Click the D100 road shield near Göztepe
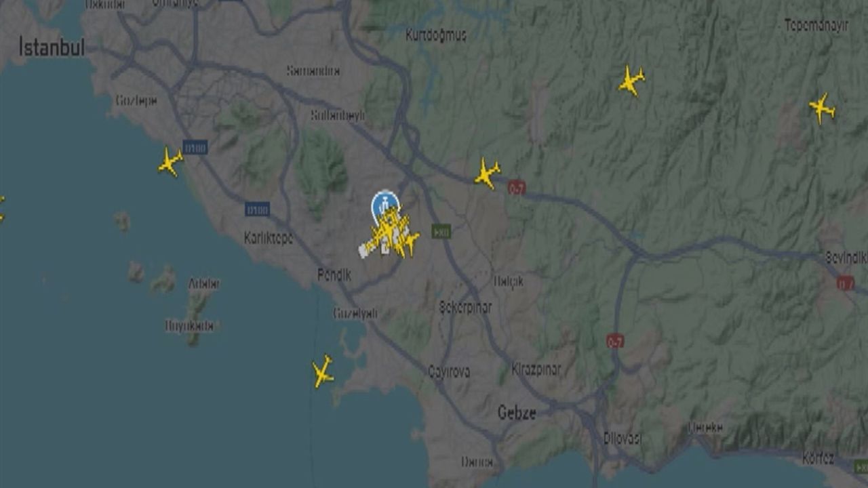The height and width of the screenshot is (488, 868). tap(195, 147)
